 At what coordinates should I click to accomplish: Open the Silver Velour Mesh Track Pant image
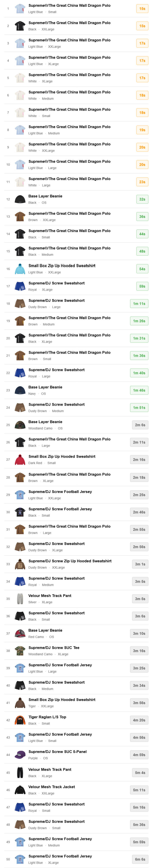coord(20,598)
